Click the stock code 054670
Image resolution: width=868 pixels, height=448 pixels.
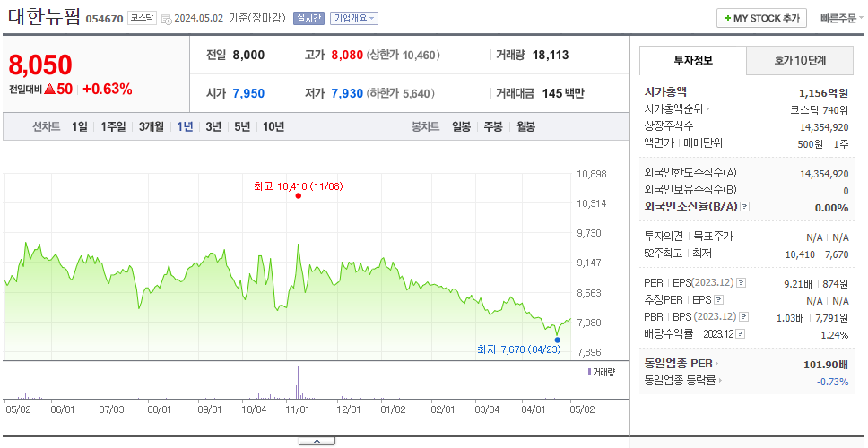tap(105, 19)
